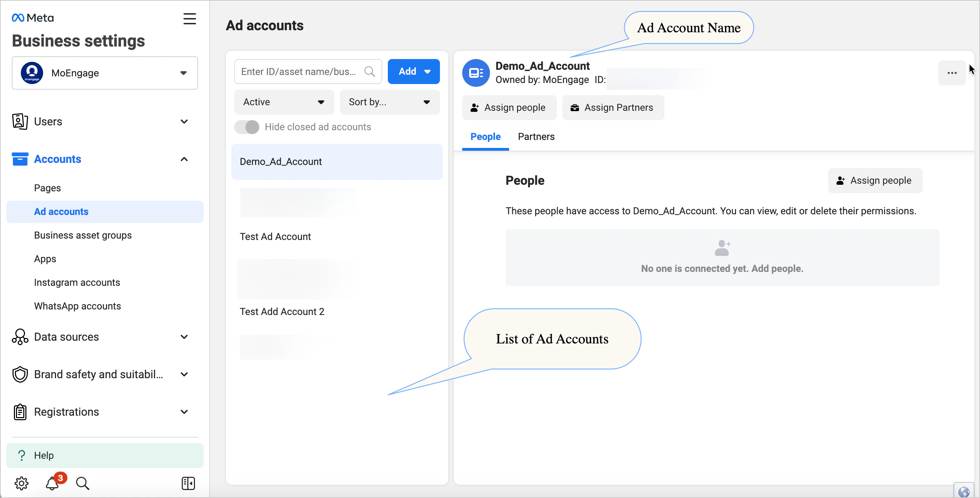
Task: Click the blue Add button
Action: click(x=414, y=71)
